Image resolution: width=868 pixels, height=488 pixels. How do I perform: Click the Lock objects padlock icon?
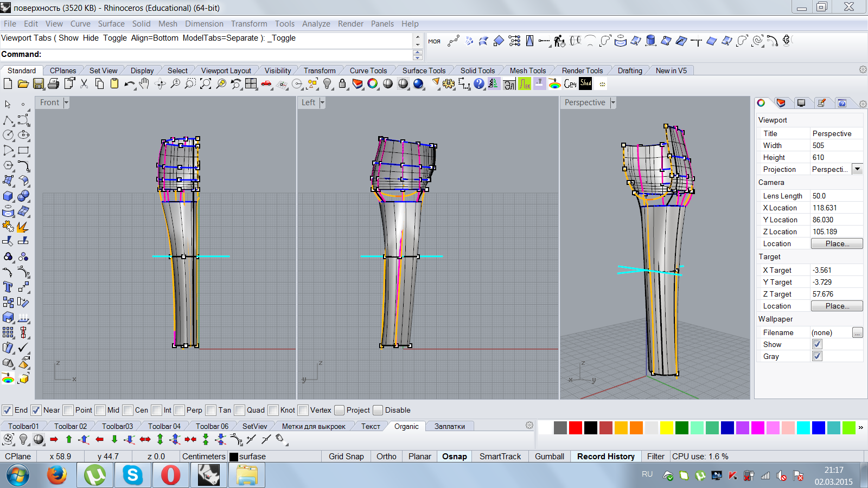[x=342, y=84]
